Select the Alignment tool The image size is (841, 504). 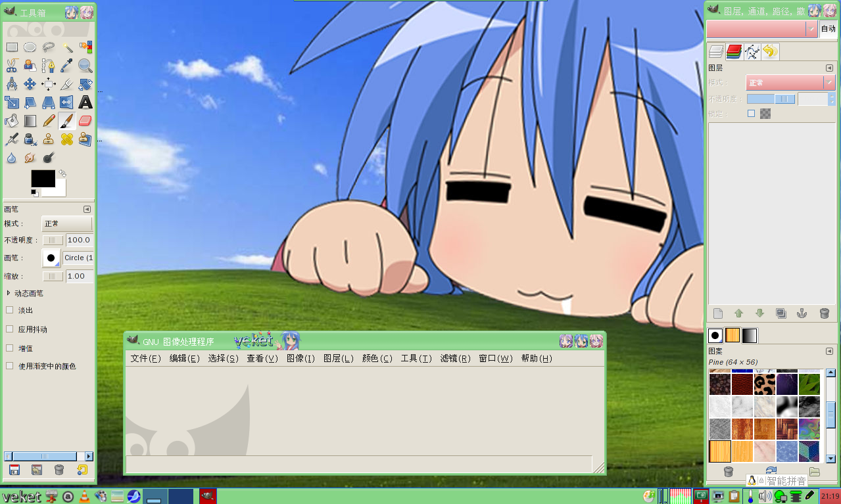click(x=48, y=83)
